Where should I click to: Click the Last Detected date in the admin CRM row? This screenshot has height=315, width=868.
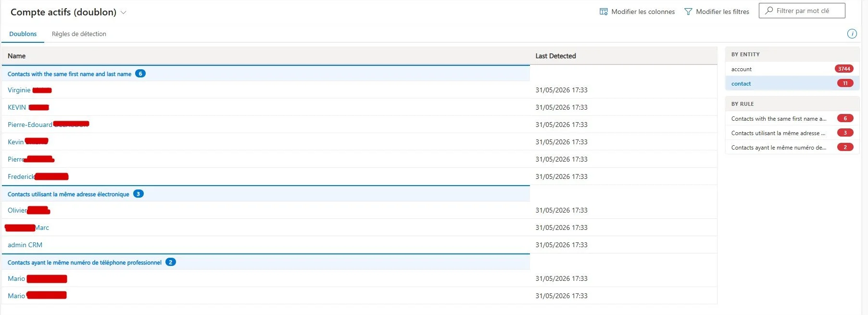coord(561,245)
